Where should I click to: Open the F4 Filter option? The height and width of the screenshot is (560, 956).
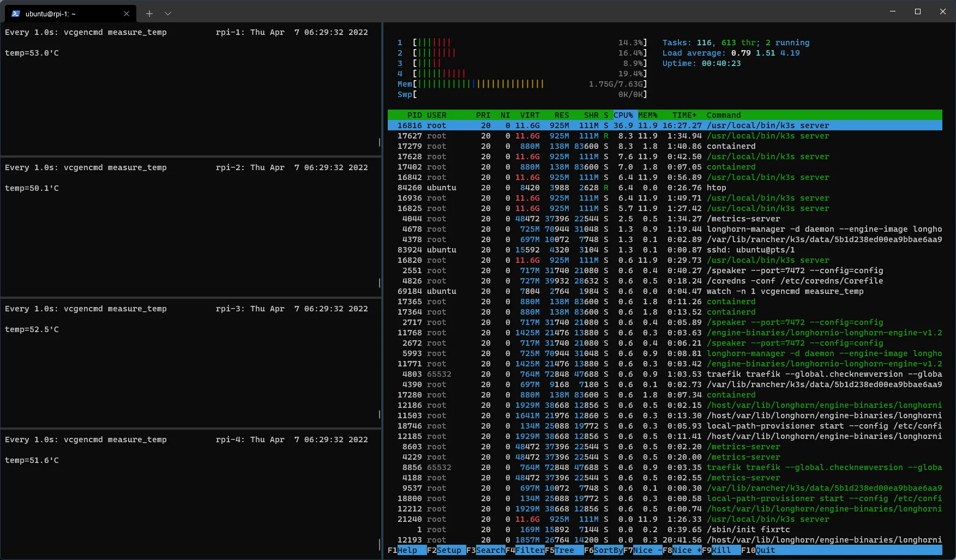tap(528, 550)
